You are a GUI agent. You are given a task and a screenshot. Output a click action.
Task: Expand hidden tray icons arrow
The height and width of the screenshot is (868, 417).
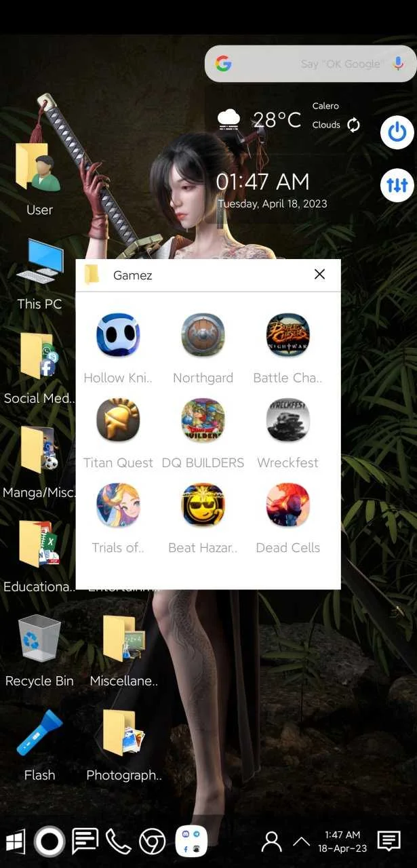tap(301, 842)
